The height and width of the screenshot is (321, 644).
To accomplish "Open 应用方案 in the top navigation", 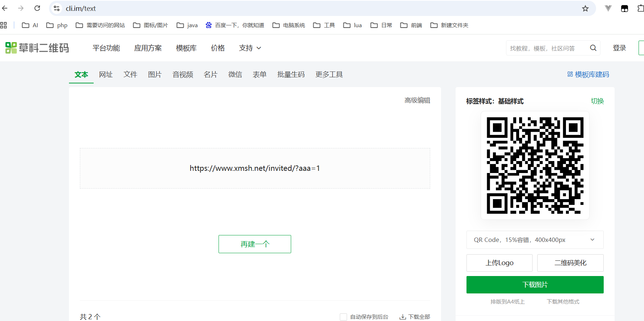I will coord(148,48).
